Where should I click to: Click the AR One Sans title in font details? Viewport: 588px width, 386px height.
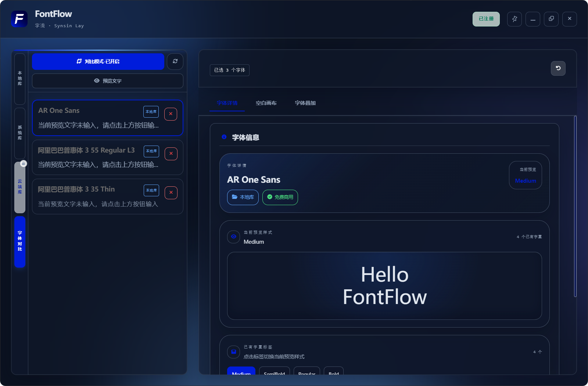click(254, 180)
